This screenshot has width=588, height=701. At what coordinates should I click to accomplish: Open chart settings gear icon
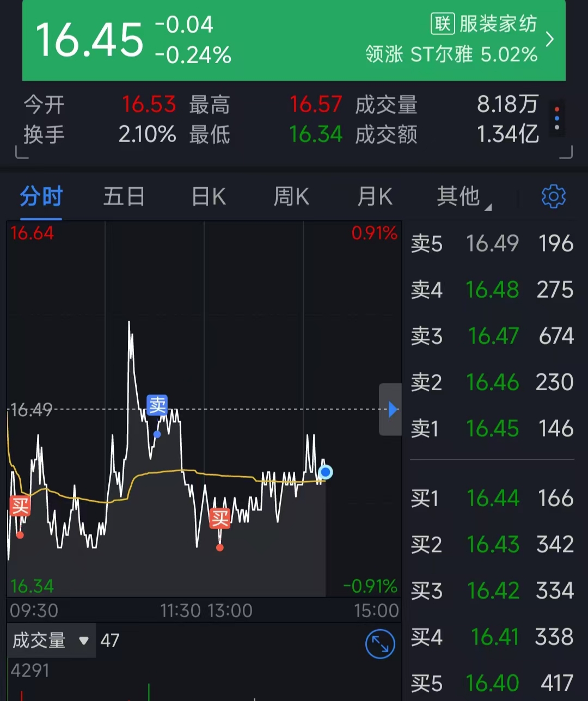tap(554, 196)
